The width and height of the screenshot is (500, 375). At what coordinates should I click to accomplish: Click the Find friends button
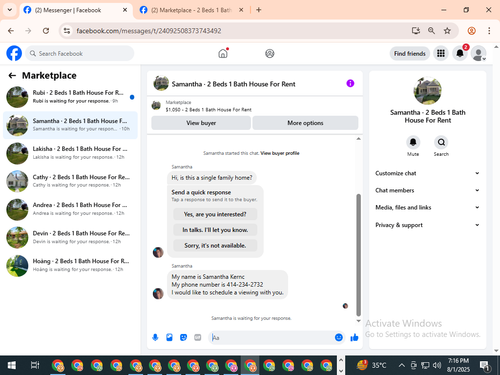410,53
